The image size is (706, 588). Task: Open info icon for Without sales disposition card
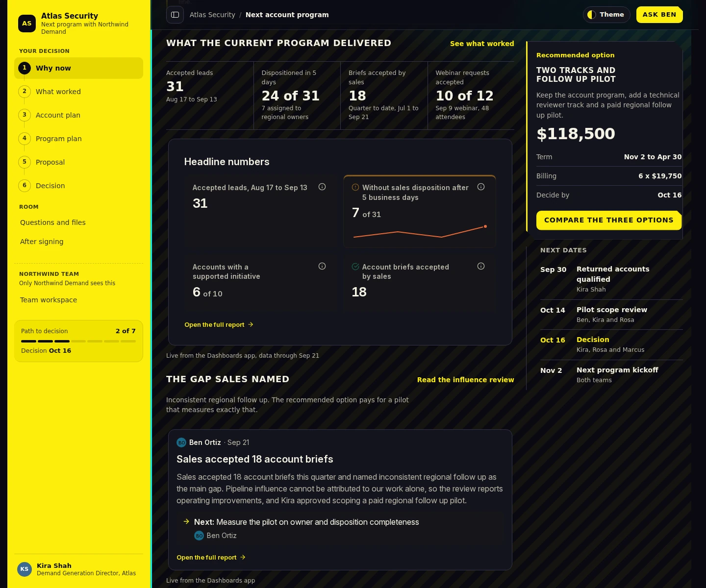tap(481, 187)
